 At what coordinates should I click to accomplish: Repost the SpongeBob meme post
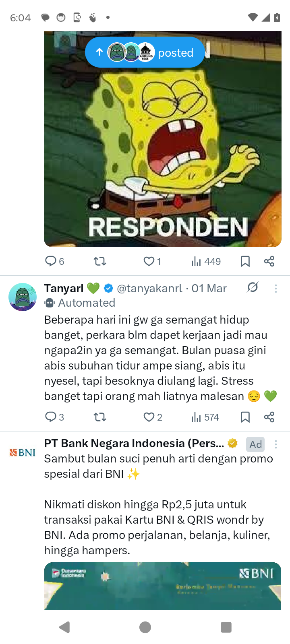point(100,261)
